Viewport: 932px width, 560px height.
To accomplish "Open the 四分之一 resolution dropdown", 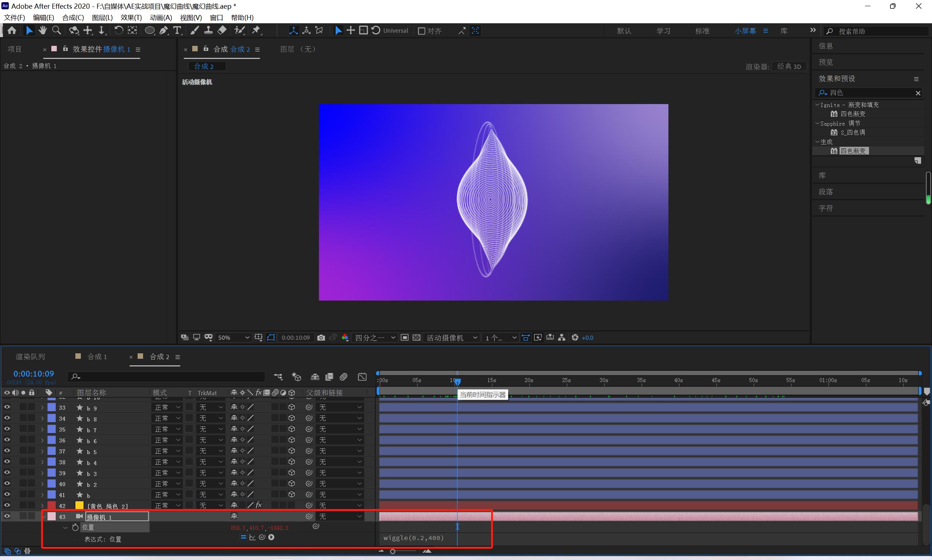I will (x=375, y=338).
